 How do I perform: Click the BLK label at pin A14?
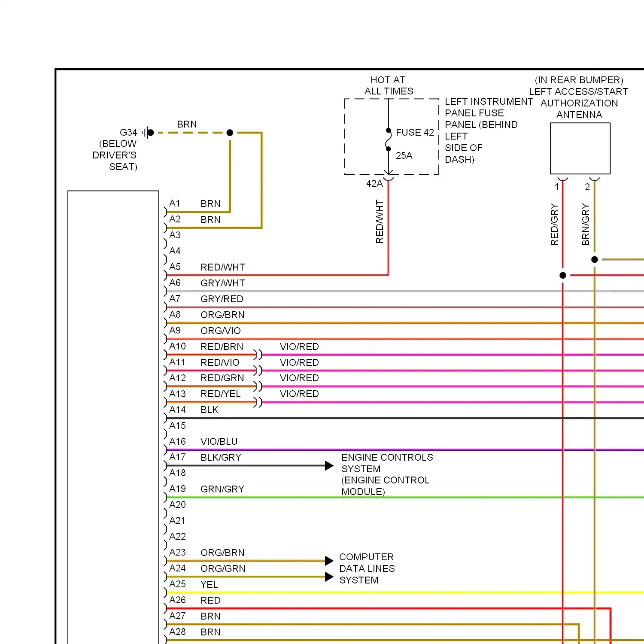point(210,410)
